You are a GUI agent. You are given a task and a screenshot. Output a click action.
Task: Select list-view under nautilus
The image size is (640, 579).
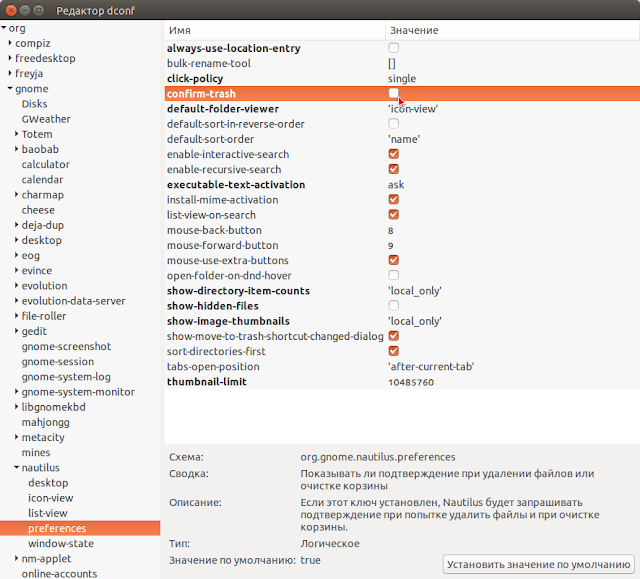47,513
